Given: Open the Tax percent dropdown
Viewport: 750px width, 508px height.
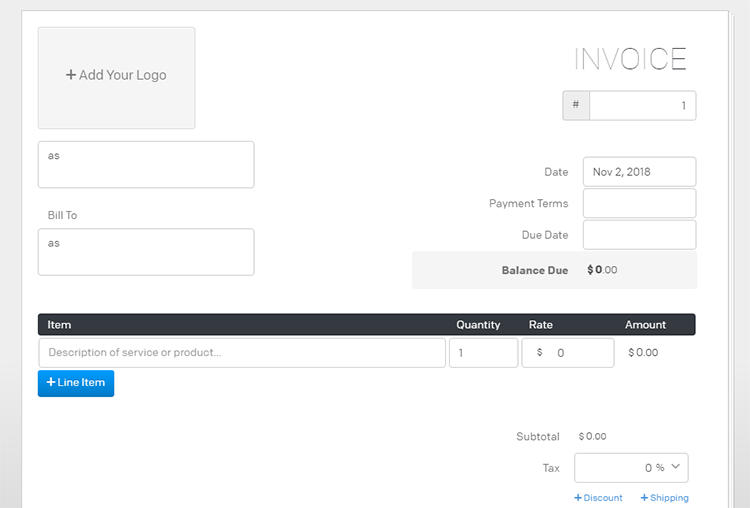Looking at the screenshot, I should pos(631,467).
